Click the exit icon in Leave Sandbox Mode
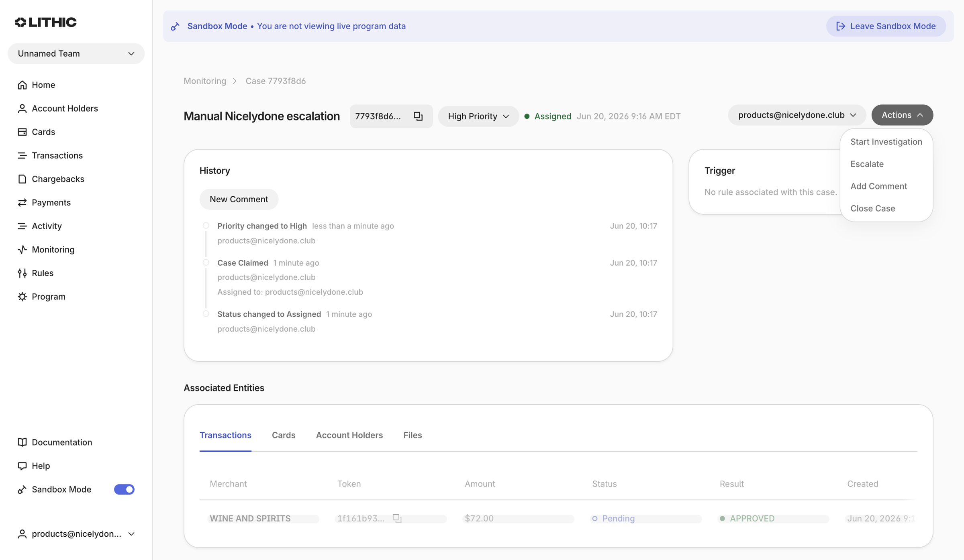 (840, 26)
